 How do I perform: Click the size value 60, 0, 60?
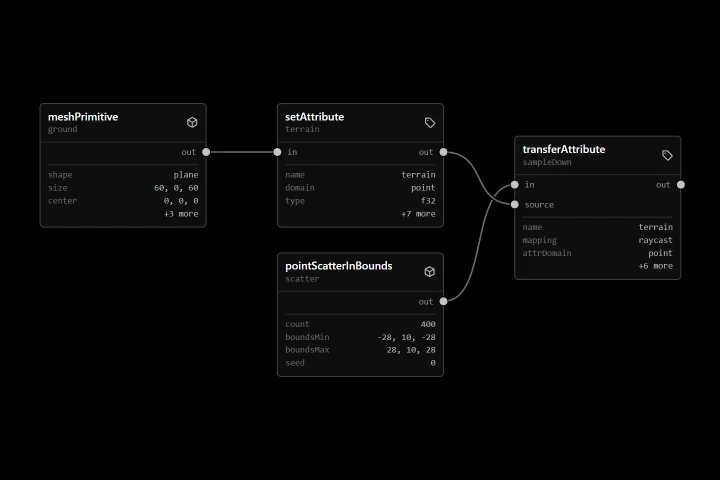tap(176, 188)
